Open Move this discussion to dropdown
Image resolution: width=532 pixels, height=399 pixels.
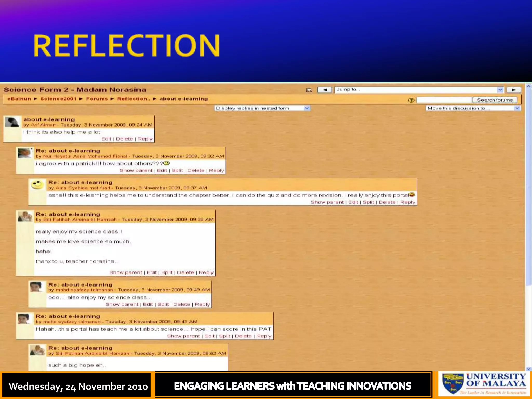(517, 108)
